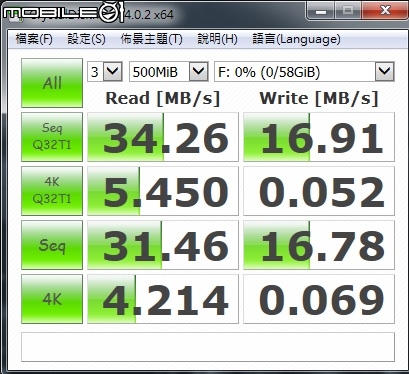Open the 設定(S) Settings menu
The height and width of the screenshot is (374, 409).
86,39
